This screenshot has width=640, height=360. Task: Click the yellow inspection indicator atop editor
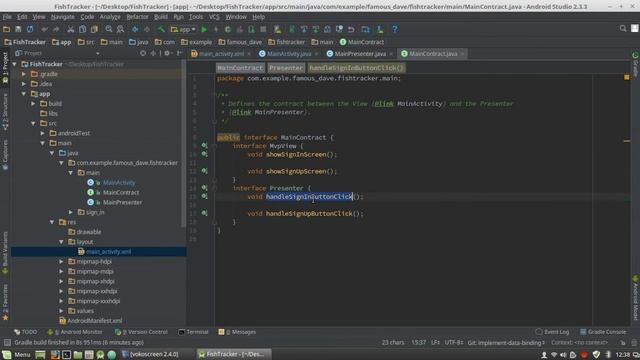(x=627, y=77)
